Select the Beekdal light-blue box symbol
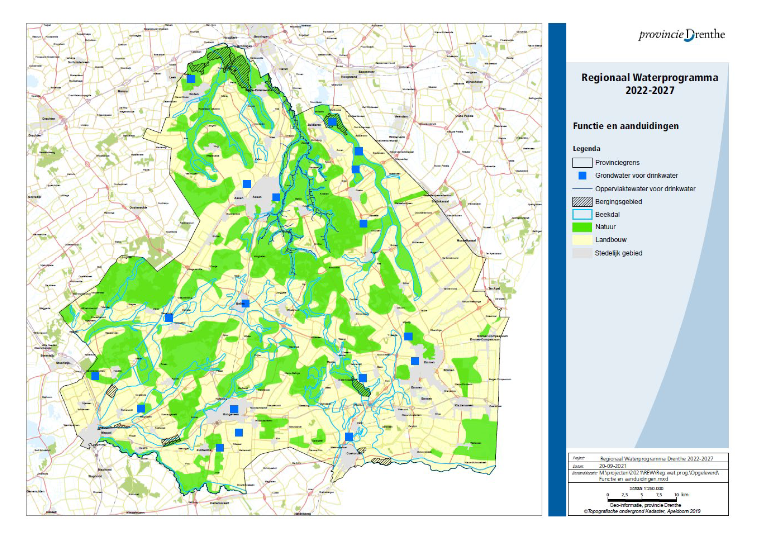Image resolution: width=758 pixels, height=534 pixels. tap(582, 214)
